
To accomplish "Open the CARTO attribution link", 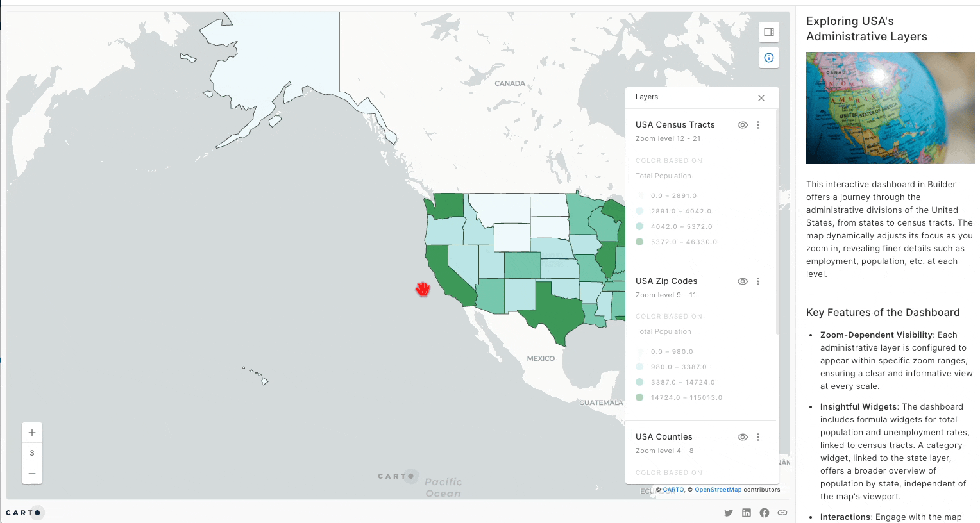I will point(673,490).
